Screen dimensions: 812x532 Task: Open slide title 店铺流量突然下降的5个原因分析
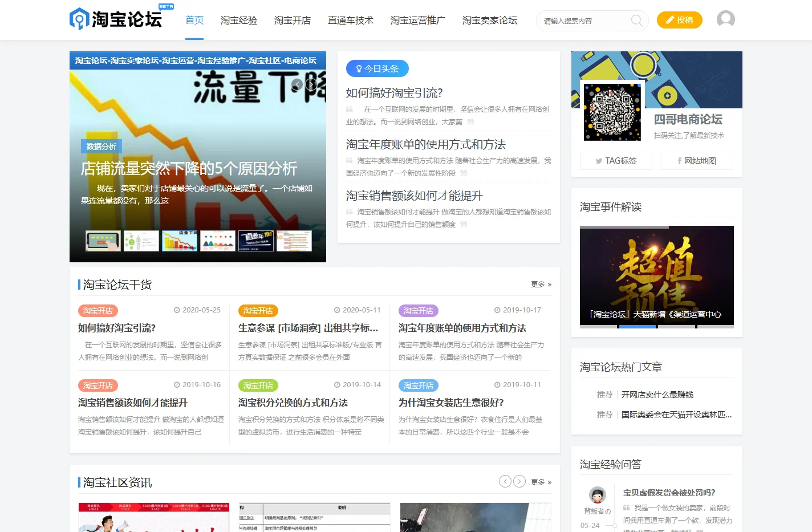click(189, 169)
